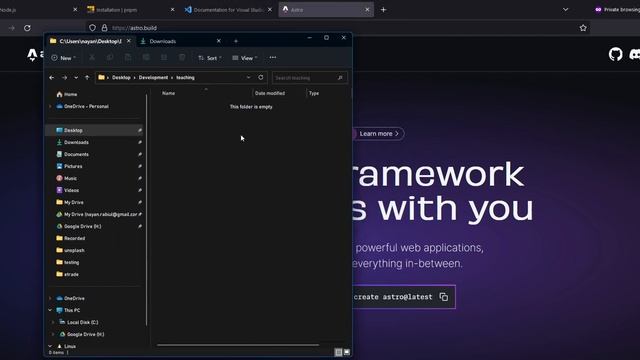Go up one folder level arrow

click(x=87, y=78)
